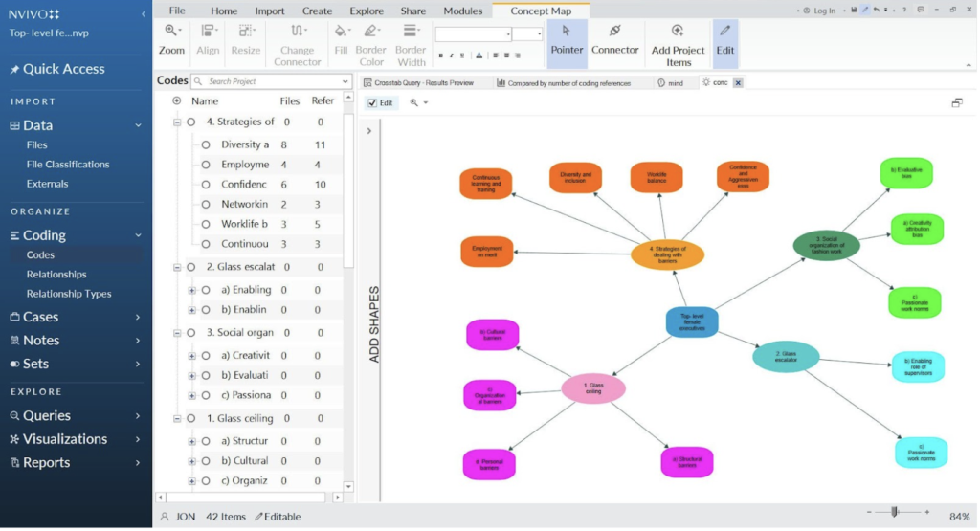This screenshot has height=531, width=980.
Task: Switch to the Crosstab Query Results Preview tab
Action: click(x=422, y=83)
